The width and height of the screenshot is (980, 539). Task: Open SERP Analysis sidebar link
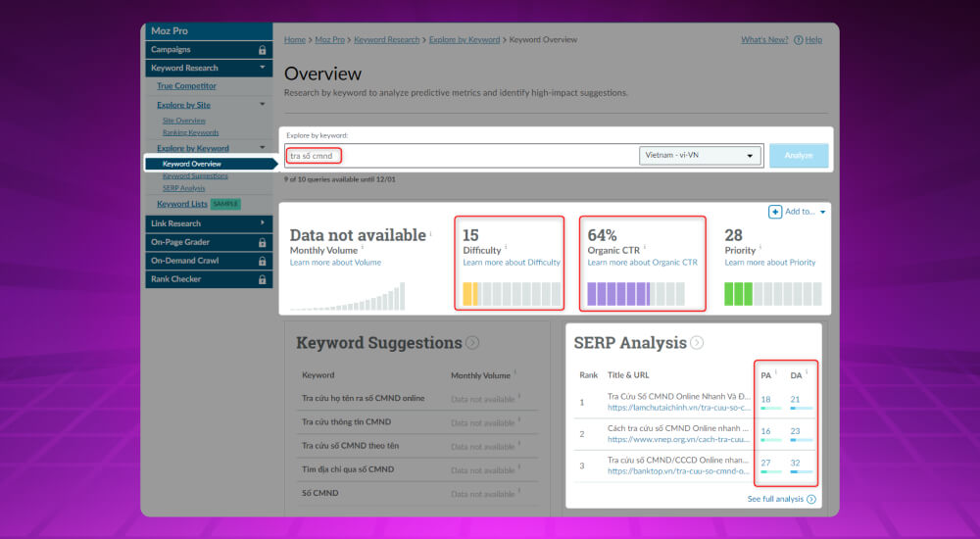(x=184, y=188)
